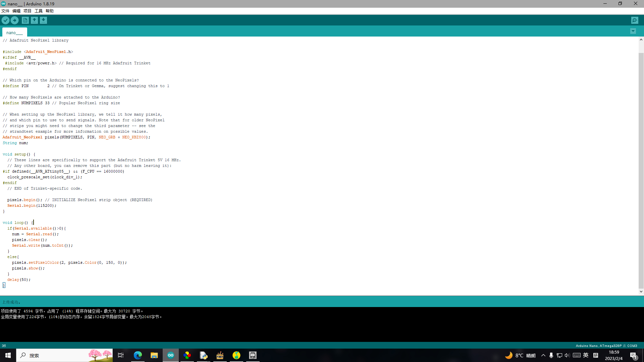This screenshot has height=362, width=644.
Task: Click the console line about 224字节 global variables
Action: 82,317
